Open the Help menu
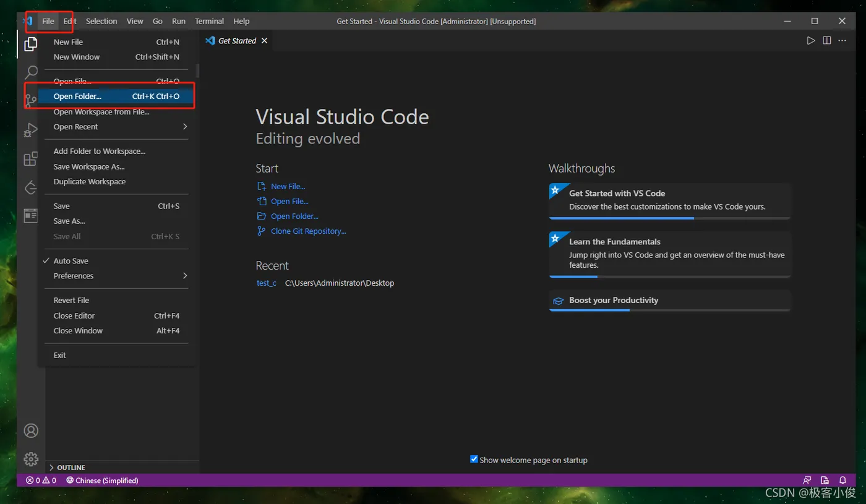The width and height of the screenshot is (866, 504). 241,21
